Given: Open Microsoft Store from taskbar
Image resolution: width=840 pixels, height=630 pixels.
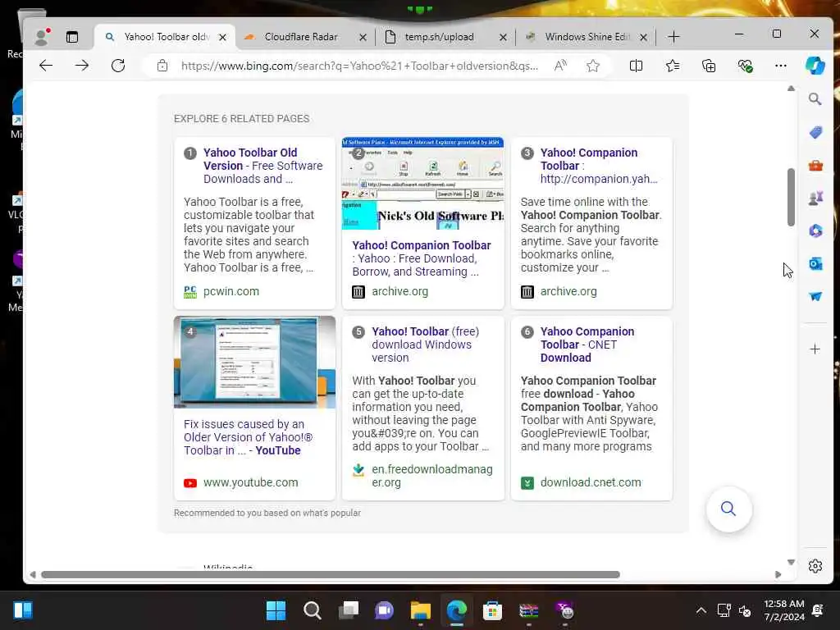Looking at the screenshot, I should point(492,610).
